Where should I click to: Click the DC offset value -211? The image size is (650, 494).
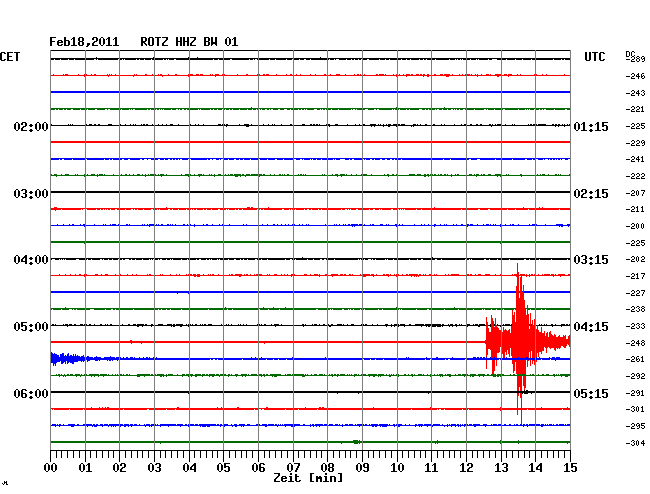coord(635,209)
